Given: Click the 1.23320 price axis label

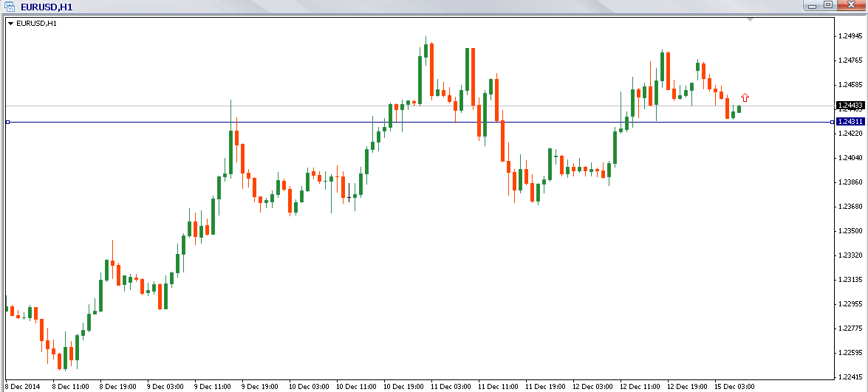Looking at the screenshot, I should [x=850, y=255].
